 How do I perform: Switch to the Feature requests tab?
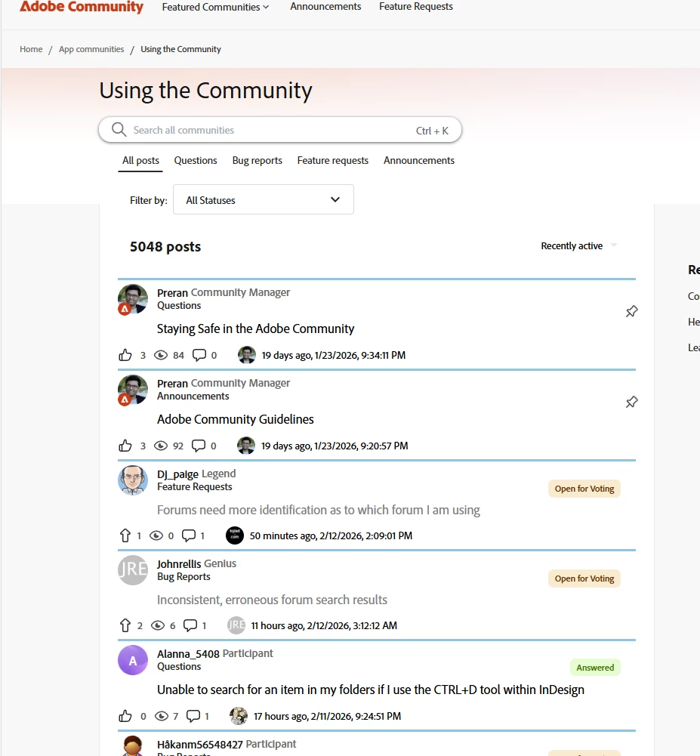pyautogui.click(x=333, y=161)
